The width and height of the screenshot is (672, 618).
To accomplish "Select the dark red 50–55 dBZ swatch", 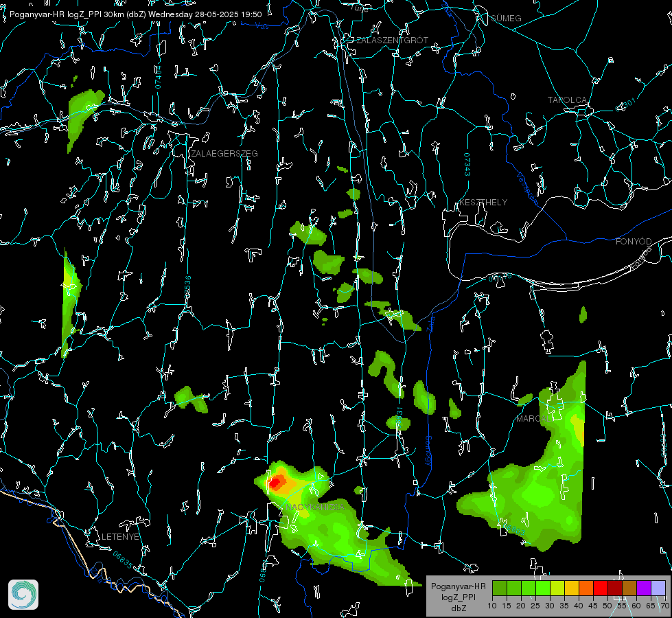I will coord(614,588).
